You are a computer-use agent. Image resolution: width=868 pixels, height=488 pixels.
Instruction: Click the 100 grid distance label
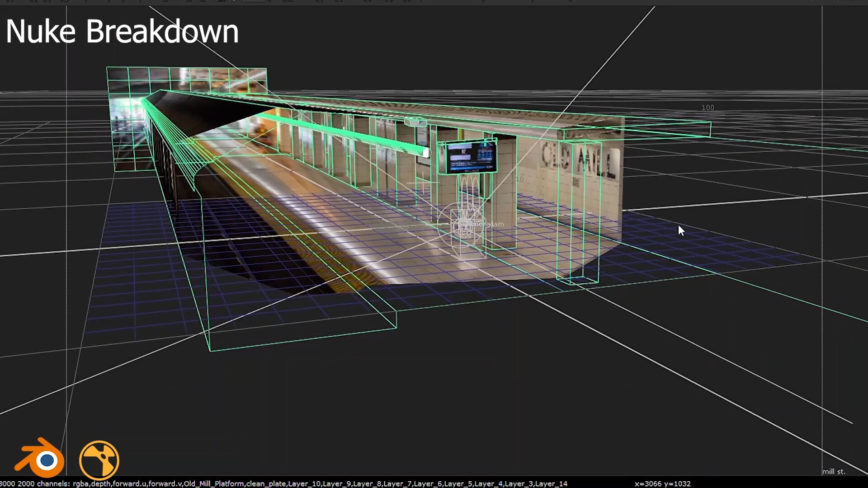[x=708, y=107]
